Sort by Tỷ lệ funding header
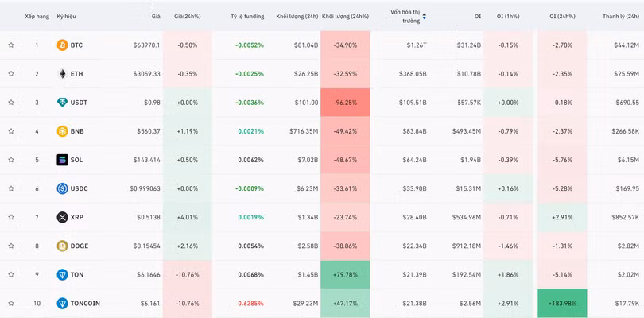 247,16
